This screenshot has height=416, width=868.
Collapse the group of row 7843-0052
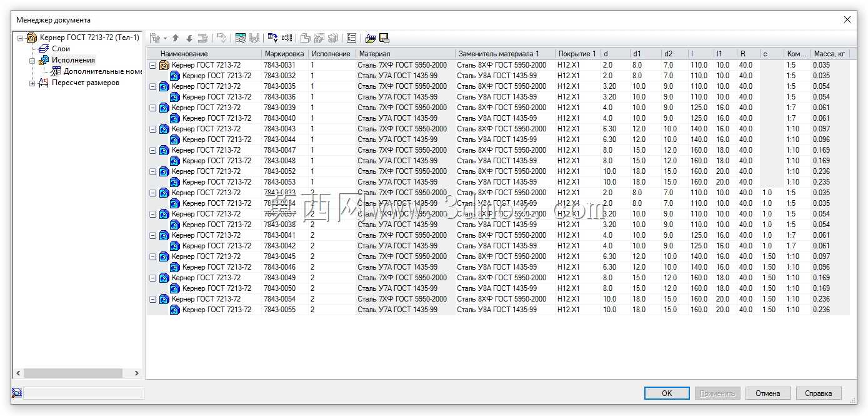click(153, 171)
